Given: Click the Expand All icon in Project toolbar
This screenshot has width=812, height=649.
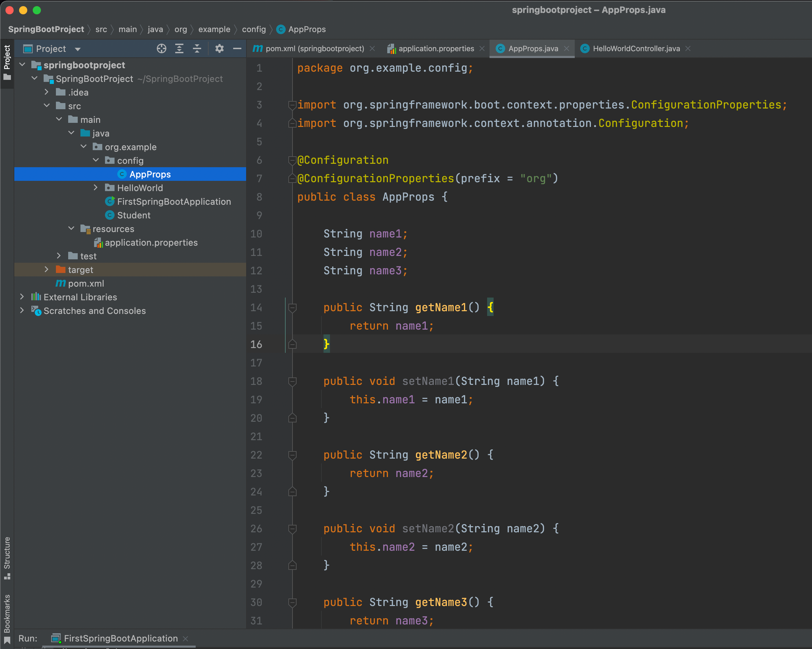Looking at the screenshot, I should click(179, 48).
